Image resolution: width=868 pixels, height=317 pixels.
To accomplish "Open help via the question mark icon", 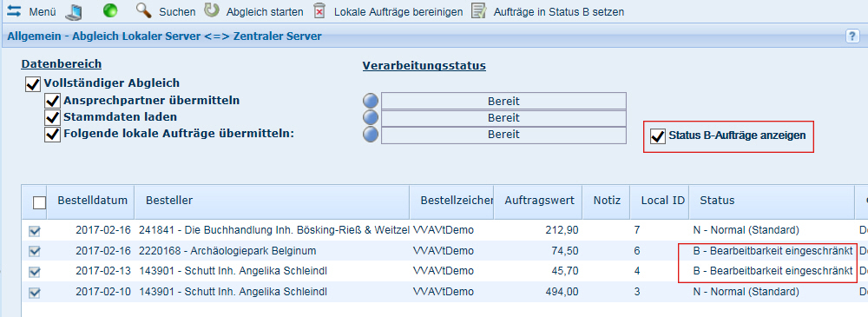I will click(x=852, y=36).
